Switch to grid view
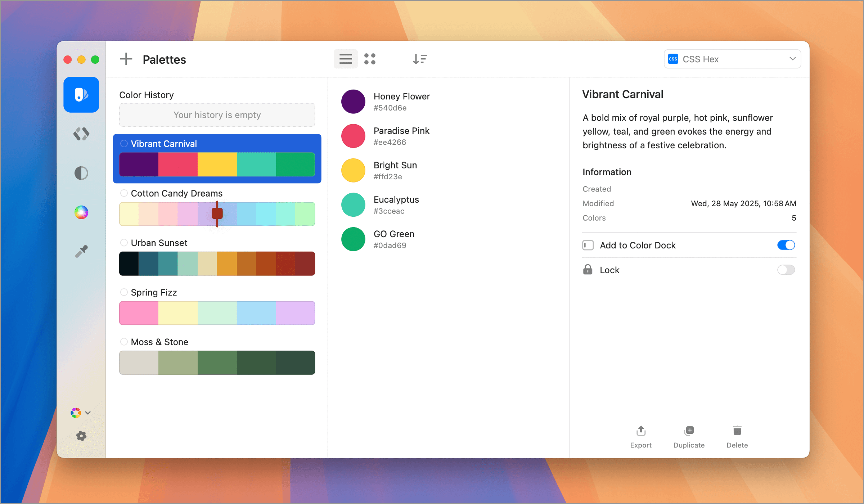Viewport: 864px width, 504px height. point(370,59)
